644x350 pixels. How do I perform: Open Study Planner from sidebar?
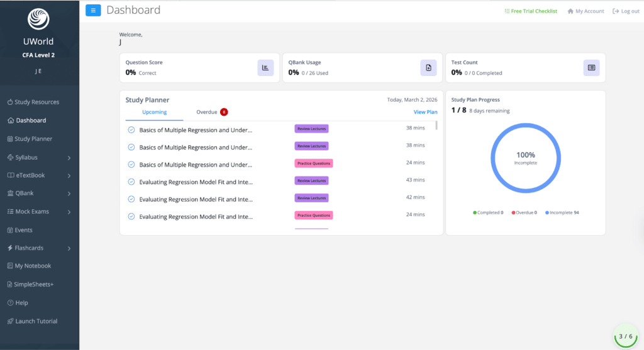pos(33,139)
